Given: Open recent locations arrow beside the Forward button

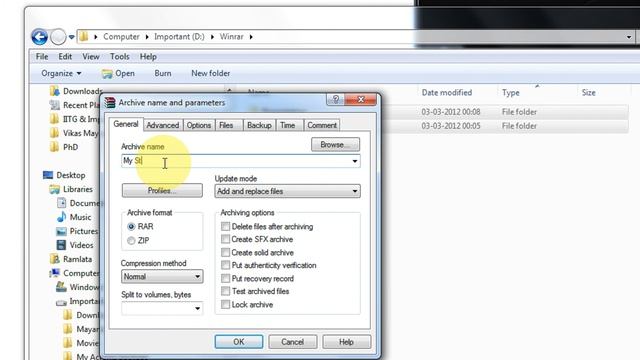Looking at the screenshot, I should [71, 37].
